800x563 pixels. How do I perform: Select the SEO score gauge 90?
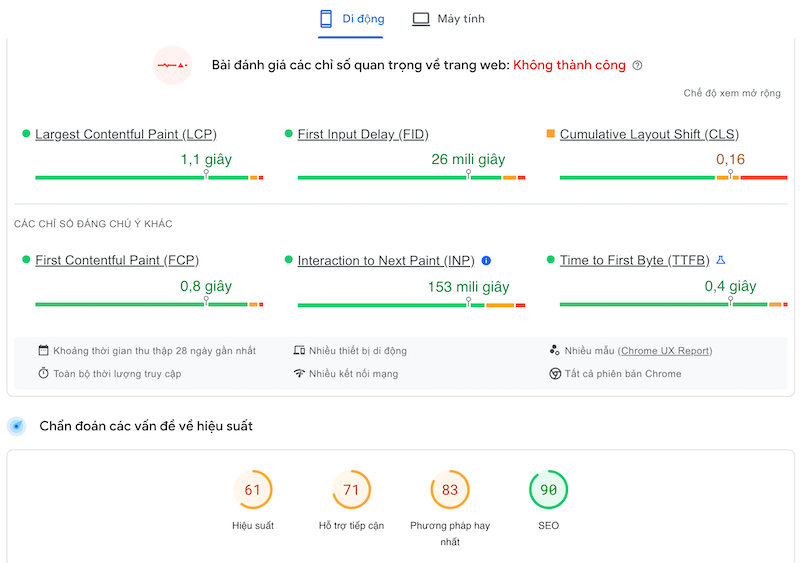[x=548, y=490]
